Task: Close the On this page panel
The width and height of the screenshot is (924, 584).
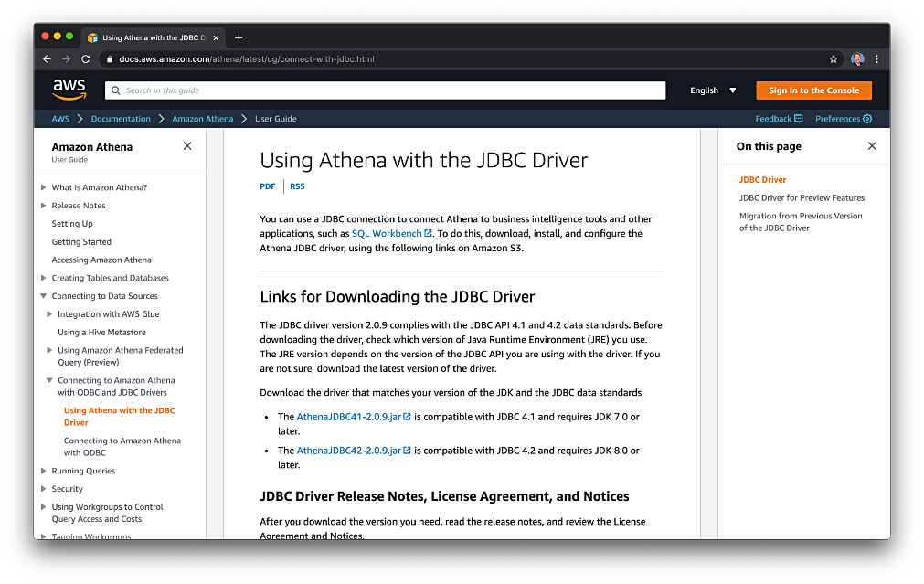Action: (x=871, y=145)
